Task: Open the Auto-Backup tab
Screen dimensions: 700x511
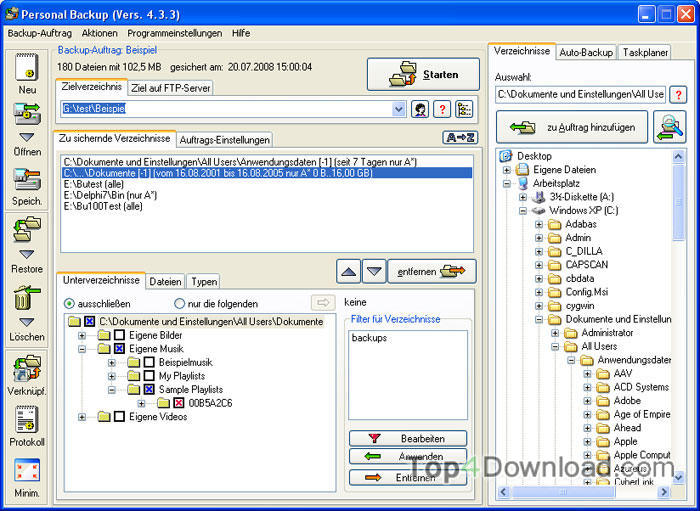Action: [586, 53]
